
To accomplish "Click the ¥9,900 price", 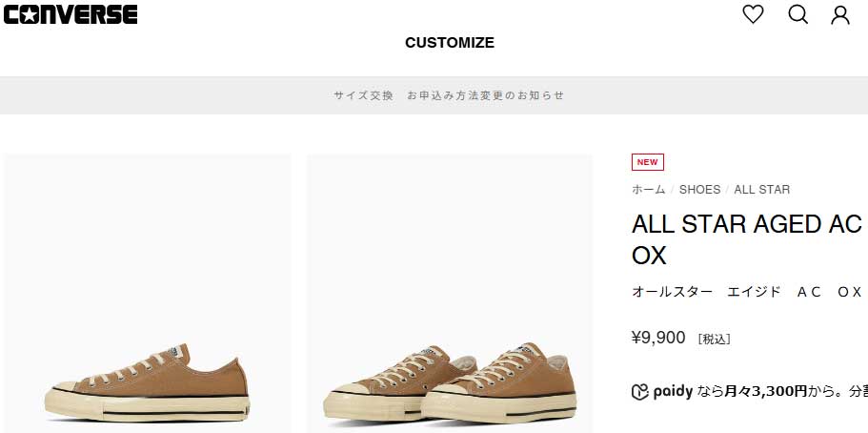I will 658,337.
